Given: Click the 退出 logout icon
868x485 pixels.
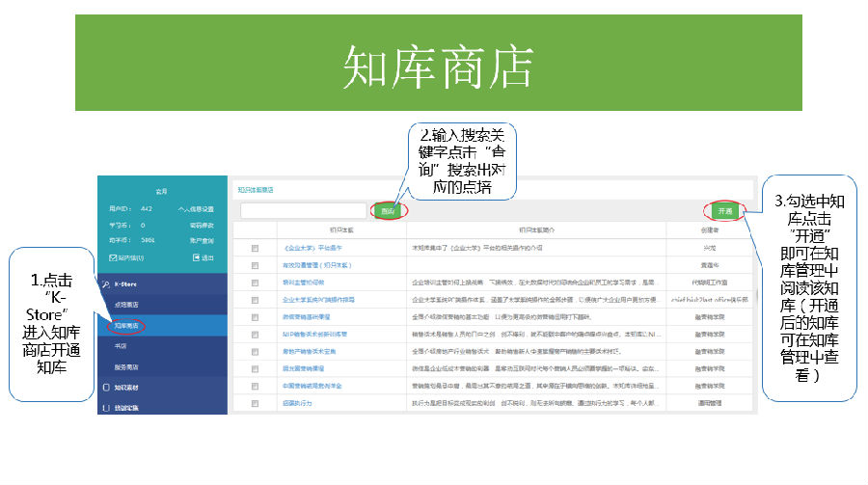Looking at the screenshot, I should (196, 257).
